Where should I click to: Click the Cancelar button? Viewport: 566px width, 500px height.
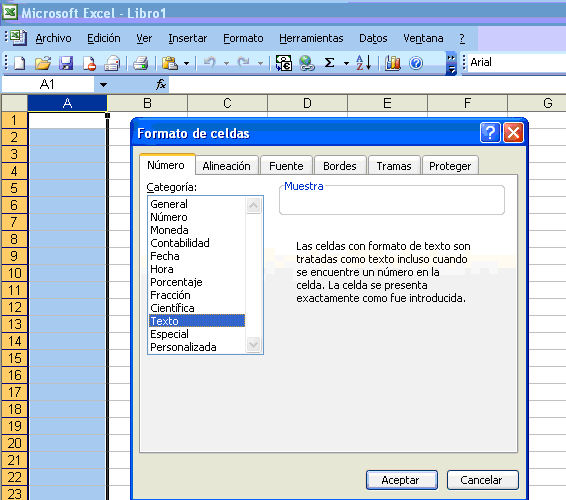tap(482, 480)
